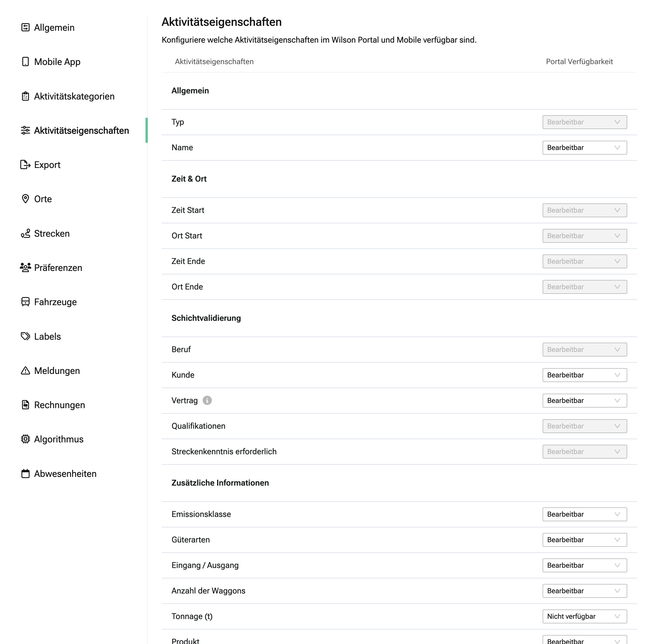Open the Aktivitätskategorien settings section
Screen dimensions: 651x644
[x=74, y=96]
